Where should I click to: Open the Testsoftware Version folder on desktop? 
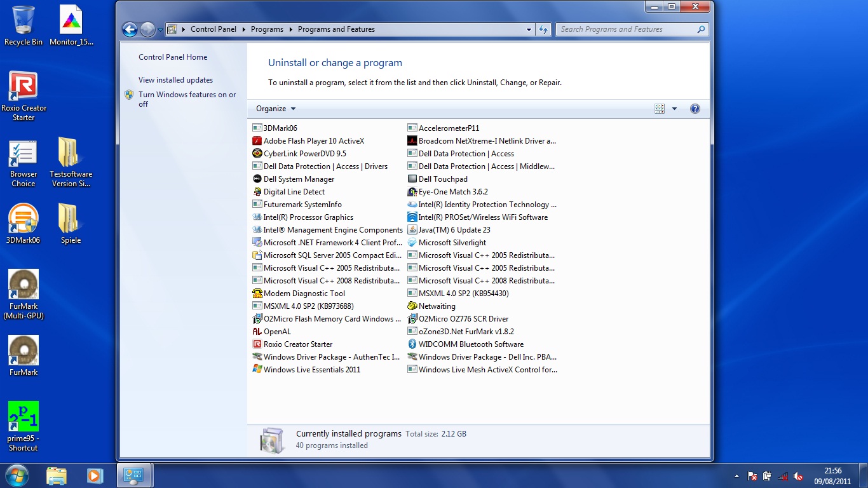(71, 163)
